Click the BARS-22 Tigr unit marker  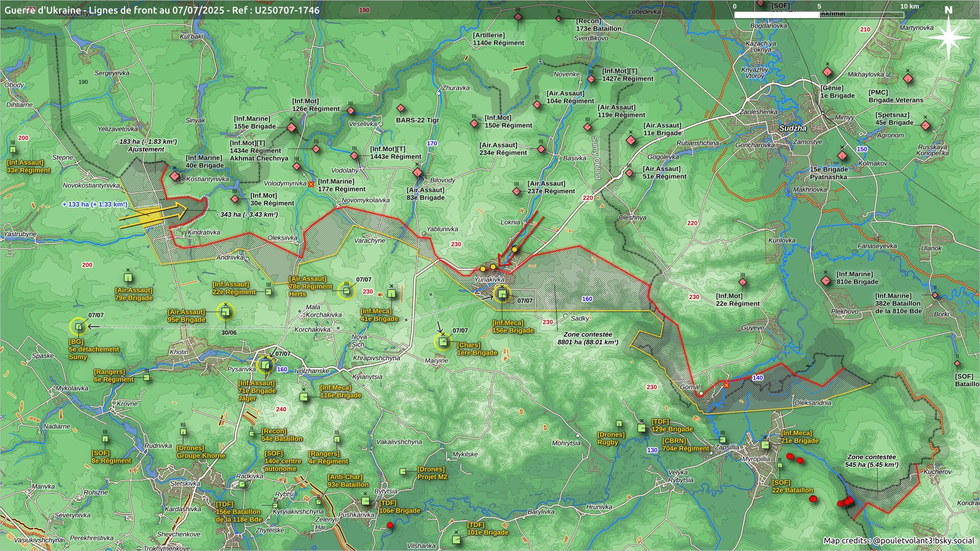[401, 109]
